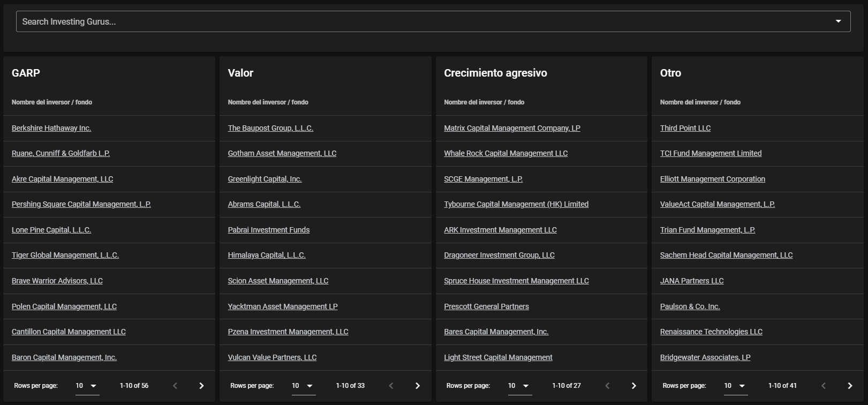Open Whale Rock Capital Management LLC

(505, 153)
